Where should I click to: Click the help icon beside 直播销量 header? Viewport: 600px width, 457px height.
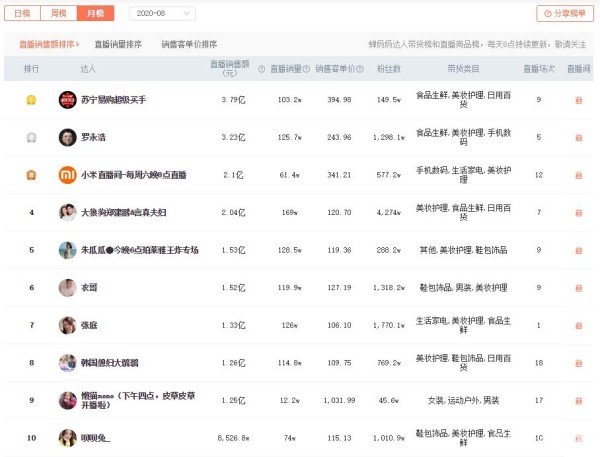point(306,69)
